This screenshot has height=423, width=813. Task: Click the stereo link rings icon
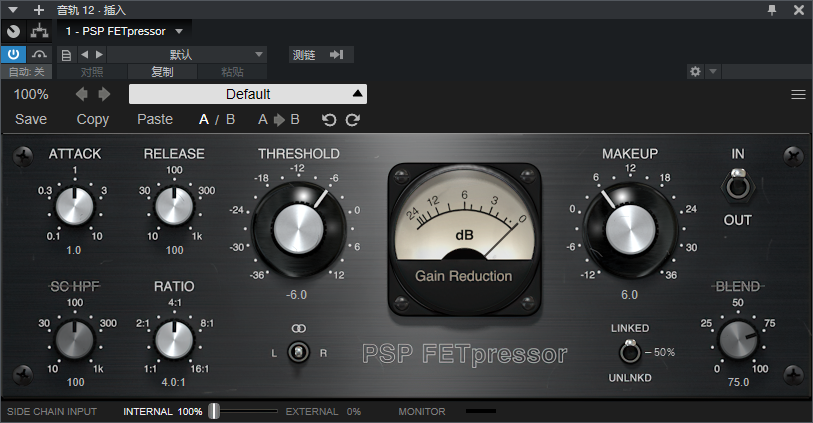299,328
